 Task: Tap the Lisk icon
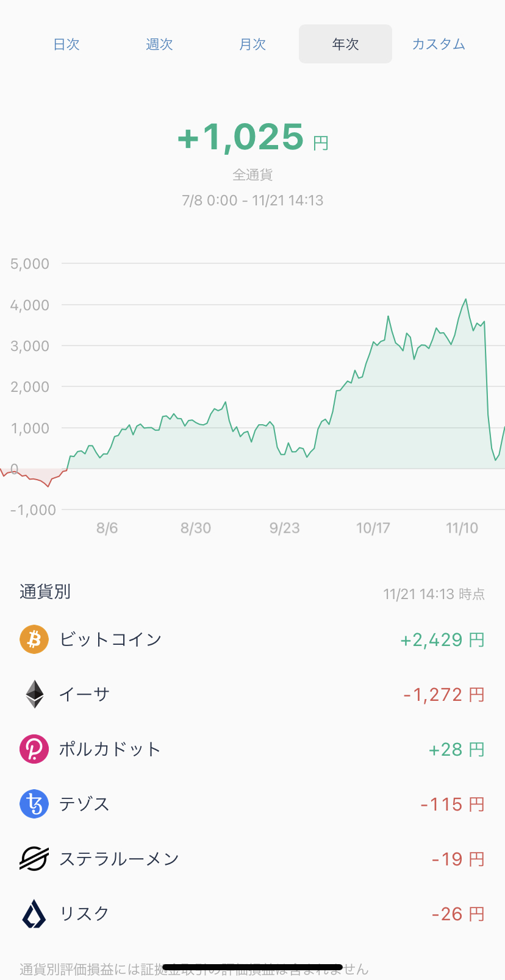[34, 914]
